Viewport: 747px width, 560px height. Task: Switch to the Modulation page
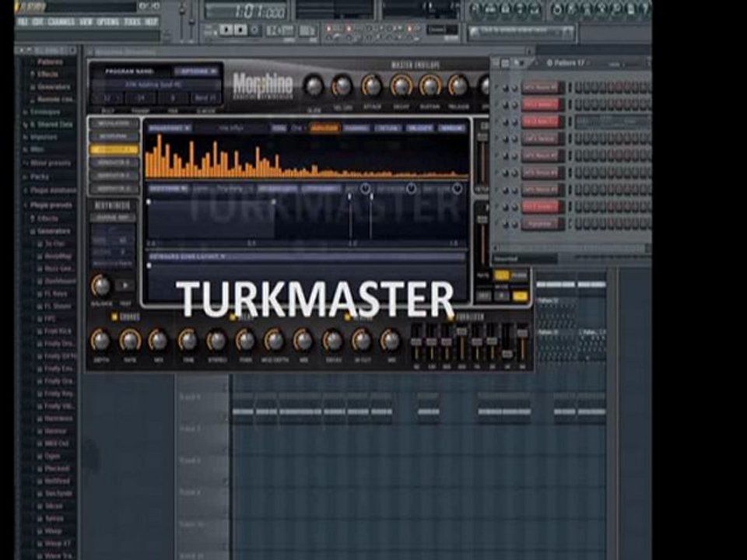click(x=114, y=124)
